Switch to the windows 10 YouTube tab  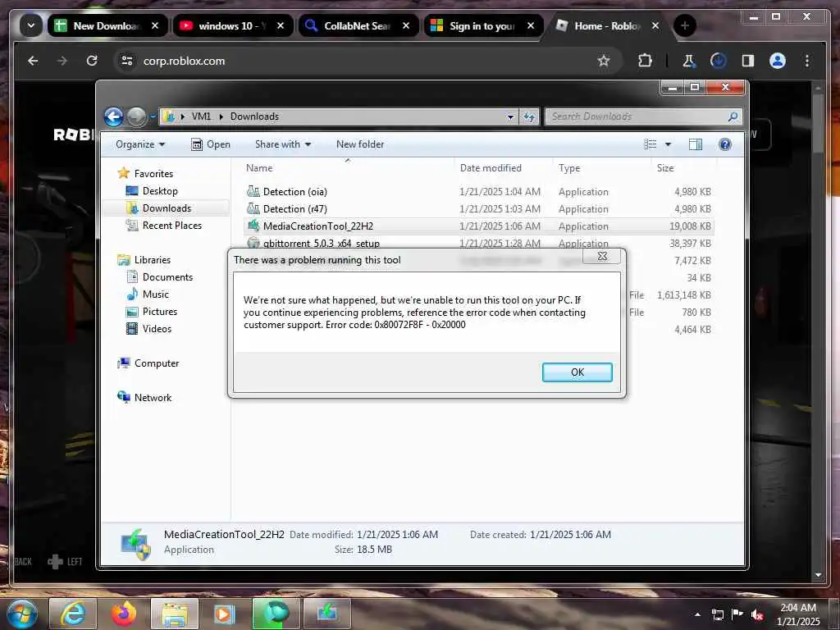click(233, 25)
